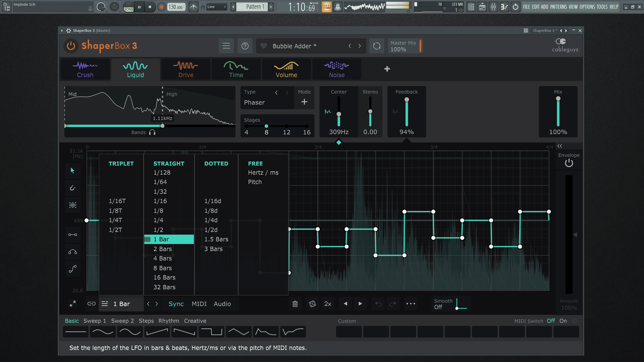
Task: Click the preset reload circular arrows icon
Action: click(377, 46)
